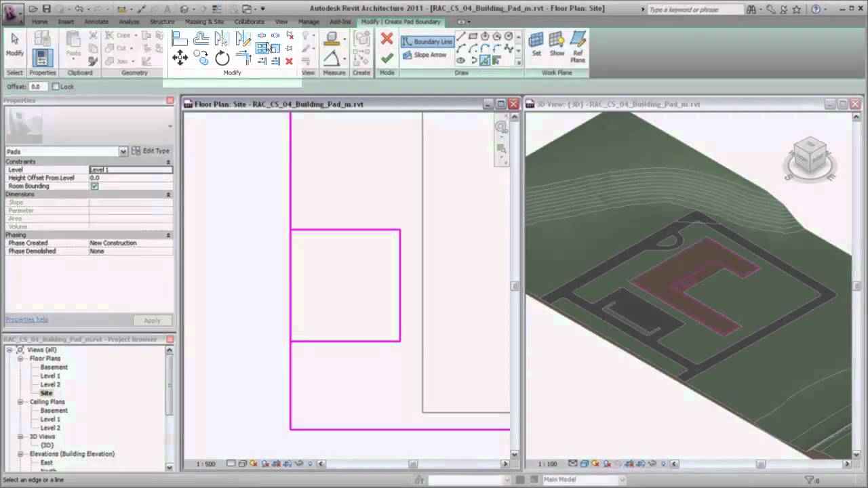Open the Pads type selector dropdown
The width and height of the screenshot is (868, 488).
pyautogui.click(x=123, y=151)
